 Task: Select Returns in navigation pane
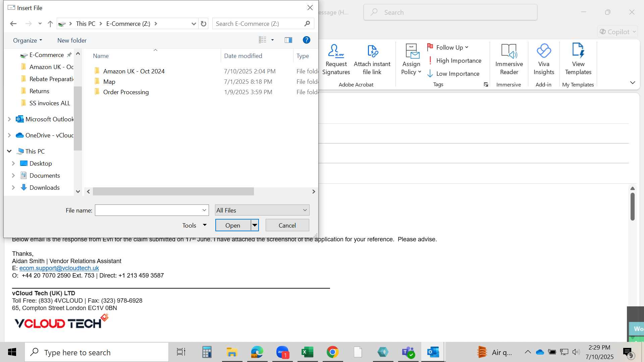39,91
